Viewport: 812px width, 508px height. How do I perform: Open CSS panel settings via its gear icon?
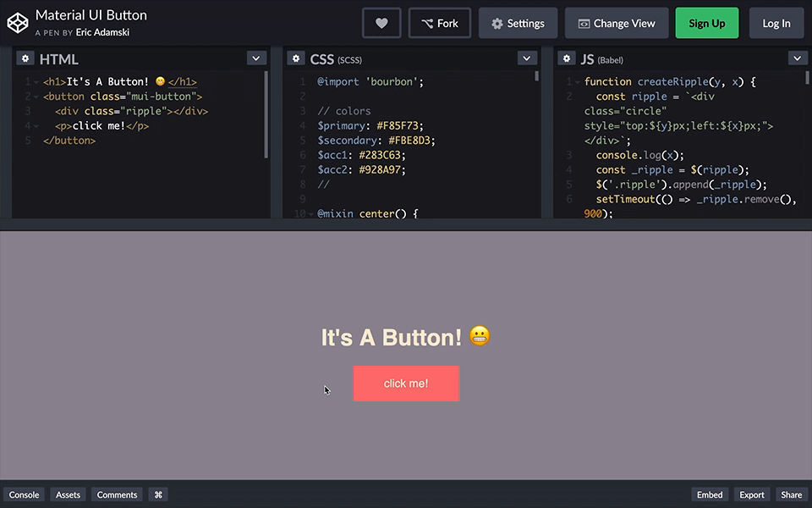click(295, 58)
